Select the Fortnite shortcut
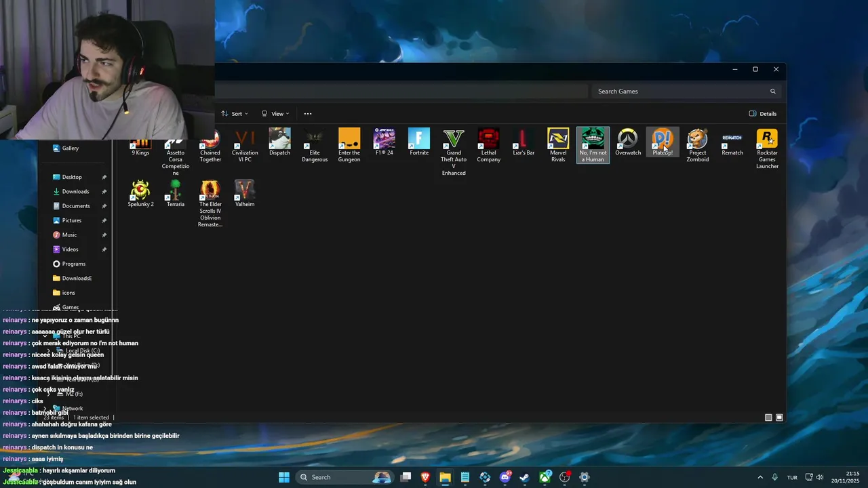 coord(419,142)
